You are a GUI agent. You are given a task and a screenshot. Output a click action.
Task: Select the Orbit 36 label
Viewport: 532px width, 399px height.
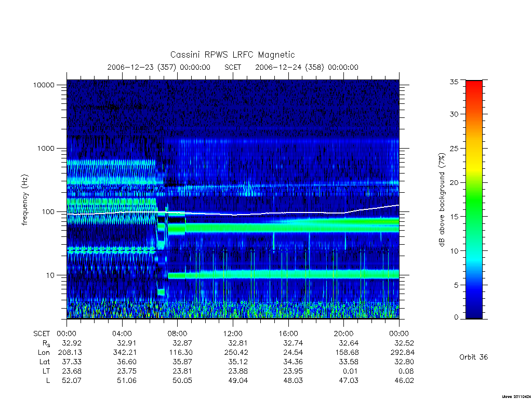tap(473, 357)
